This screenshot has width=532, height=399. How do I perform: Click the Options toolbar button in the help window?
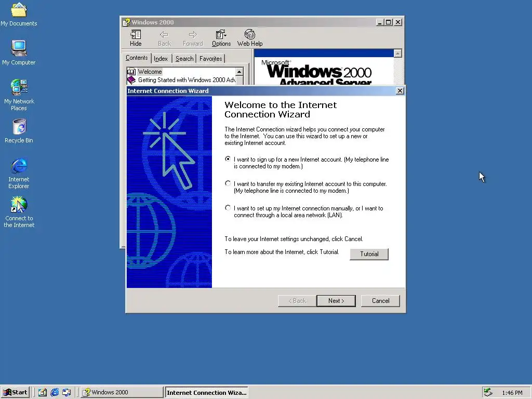click(x=221, y=38)
